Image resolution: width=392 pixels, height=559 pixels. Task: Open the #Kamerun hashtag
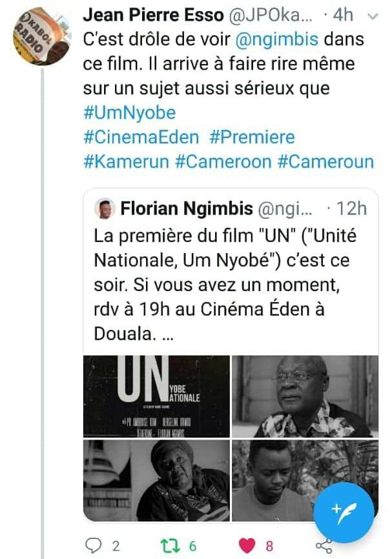pyautogui.click(x=127, y=162)
